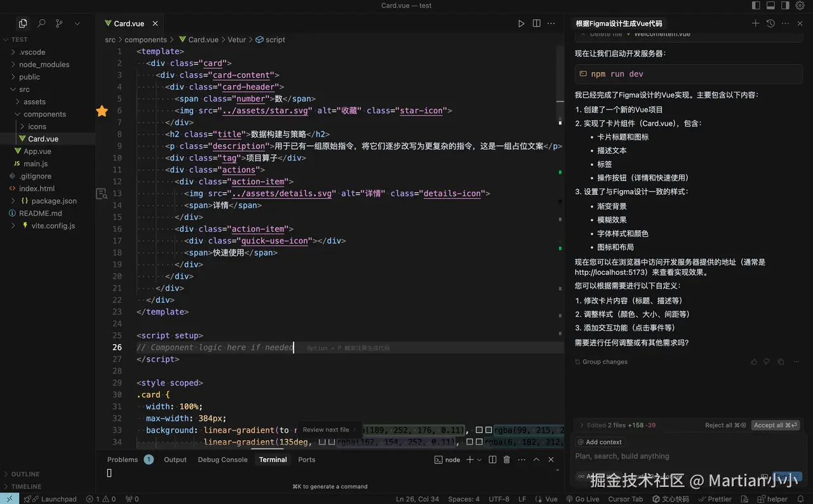
Task: Toggle the primary sidebar layout icon
Action: click(x=756, y=5)
